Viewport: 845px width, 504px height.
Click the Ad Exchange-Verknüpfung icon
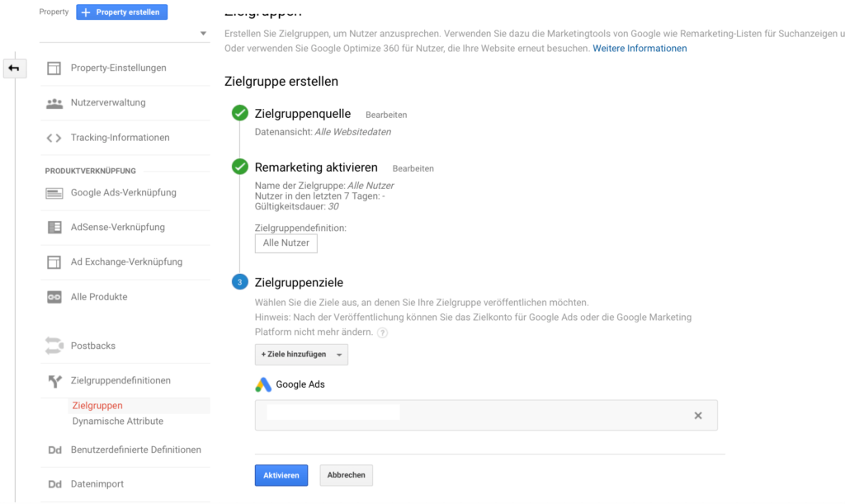pos(54,262)
